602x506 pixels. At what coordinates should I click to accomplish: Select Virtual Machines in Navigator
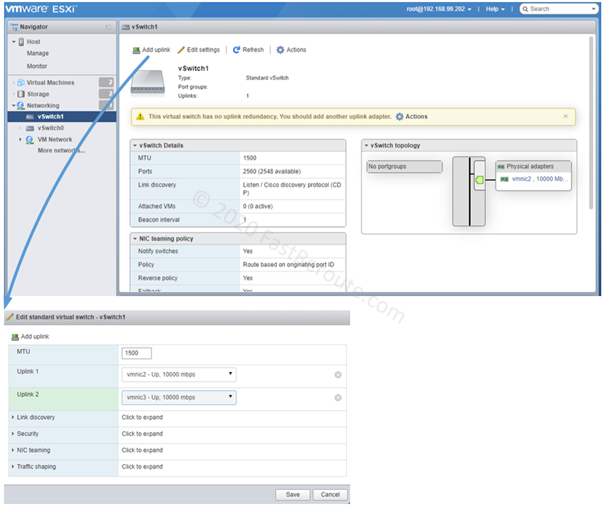pos(50,83)
